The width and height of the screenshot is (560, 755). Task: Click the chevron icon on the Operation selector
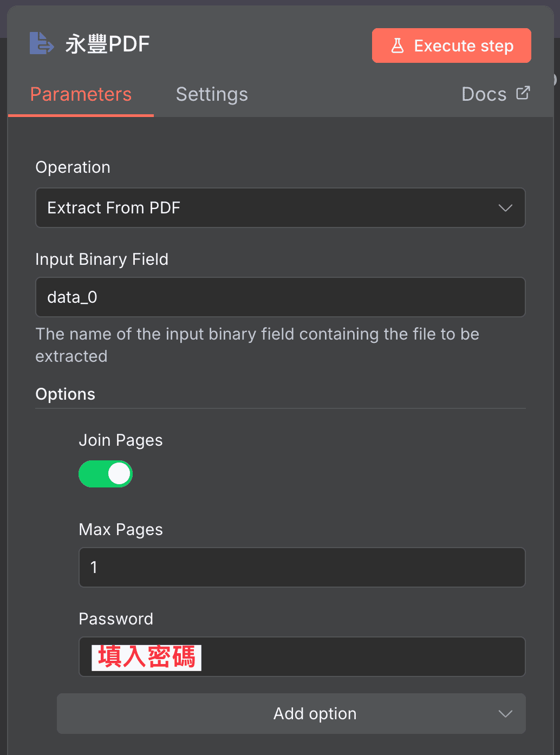pos(505,207)
